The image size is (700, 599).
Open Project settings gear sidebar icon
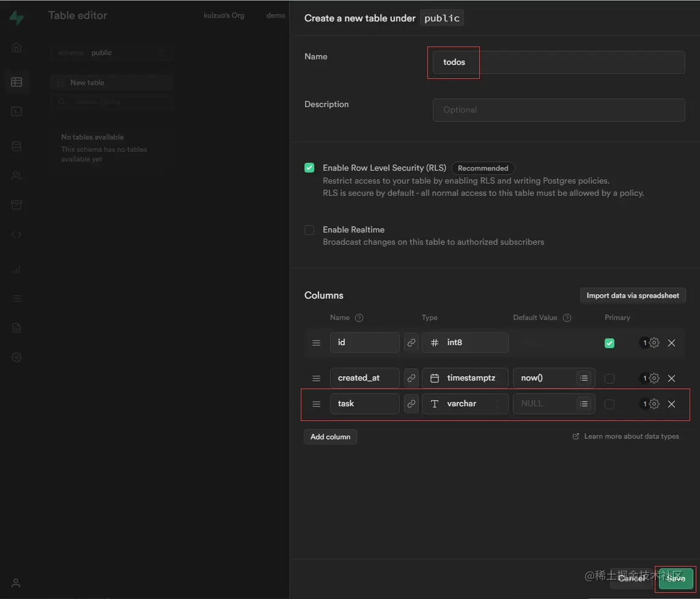[x=17, y=357]
